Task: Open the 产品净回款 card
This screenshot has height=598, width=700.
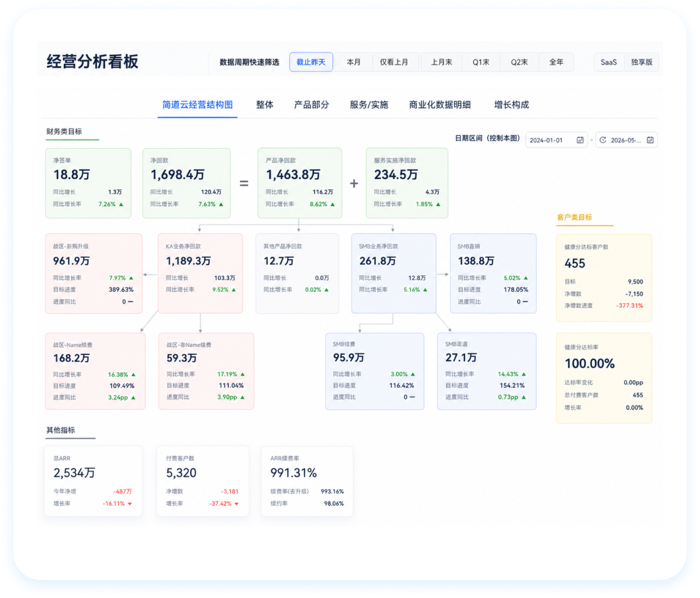Action: pos(300,183)
